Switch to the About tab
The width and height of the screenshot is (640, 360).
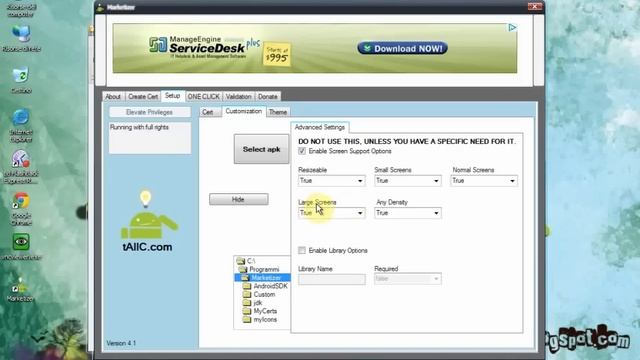coord(113,97)
